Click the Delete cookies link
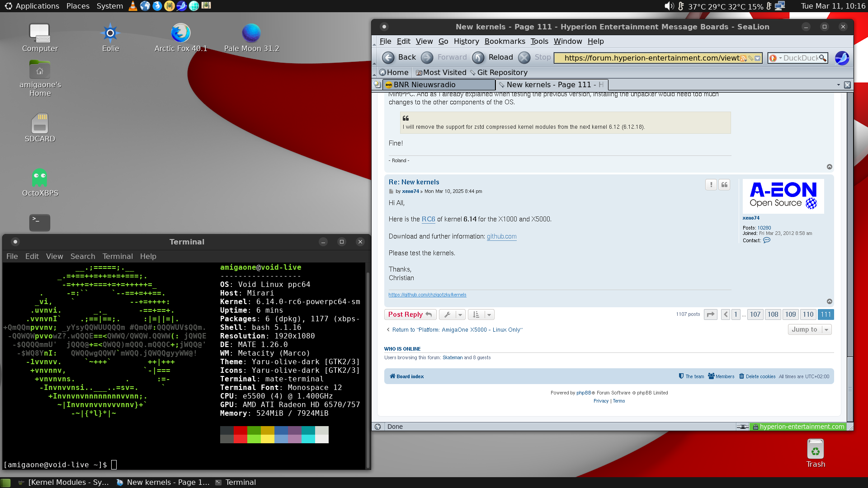Viewport: 868px width, 488px height. pyautogui.click(x=757, y=376)
